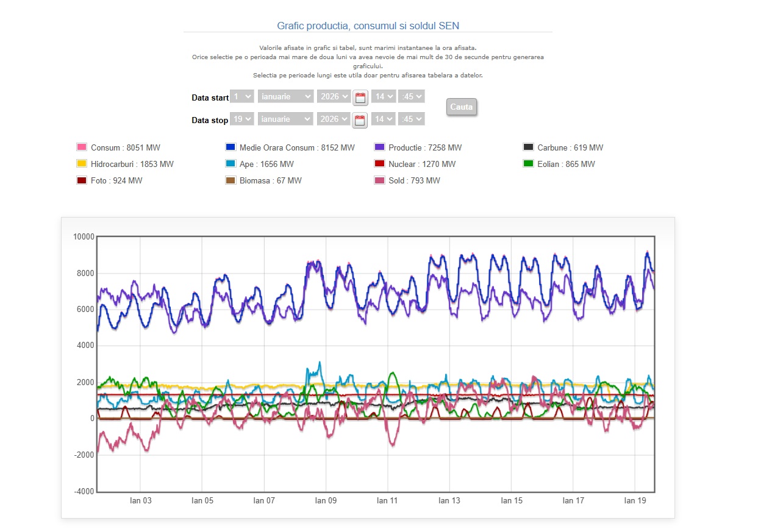The image size is (772, 532).
Task: Click the brown Biomasa legend swatch
Action: tap(231, 180)
